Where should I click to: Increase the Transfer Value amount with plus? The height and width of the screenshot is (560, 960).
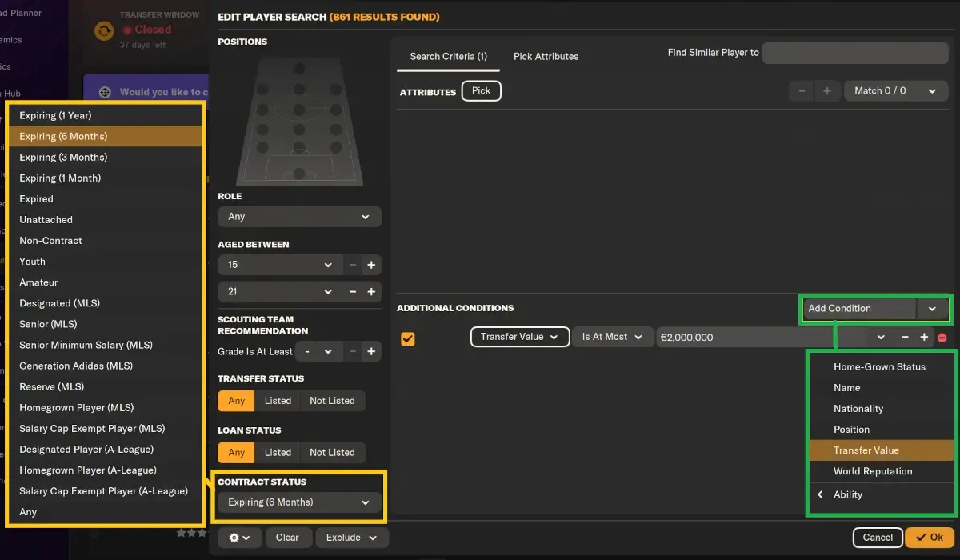tap(924, 338)
